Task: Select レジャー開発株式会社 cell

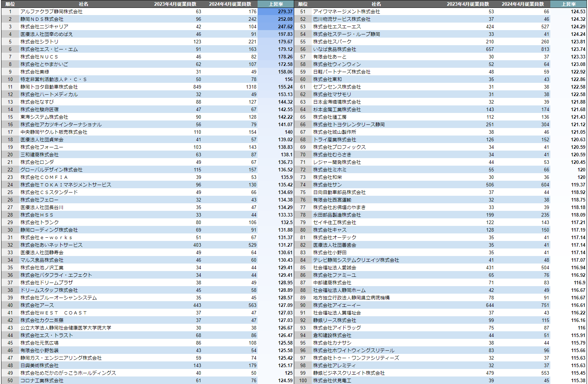Action: [337, 162]
